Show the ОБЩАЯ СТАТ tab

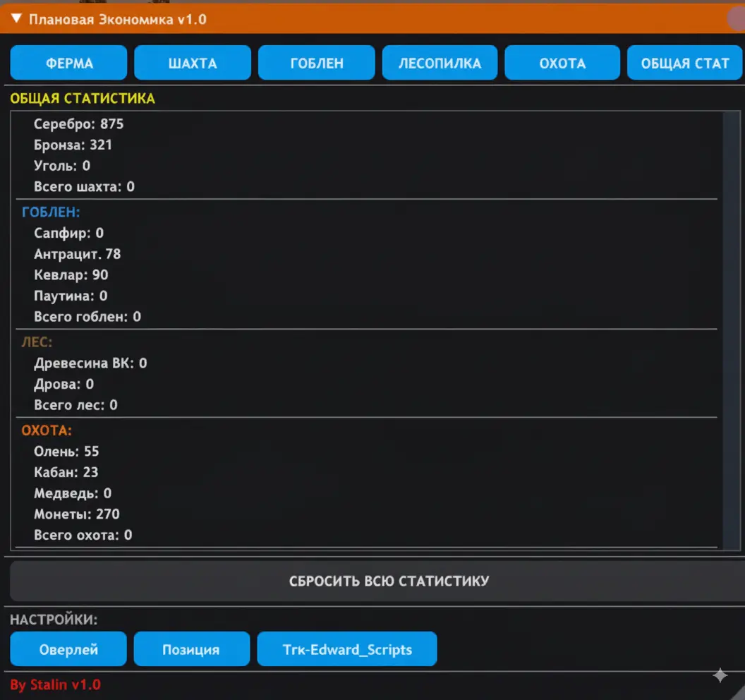[x=684, y=64]
